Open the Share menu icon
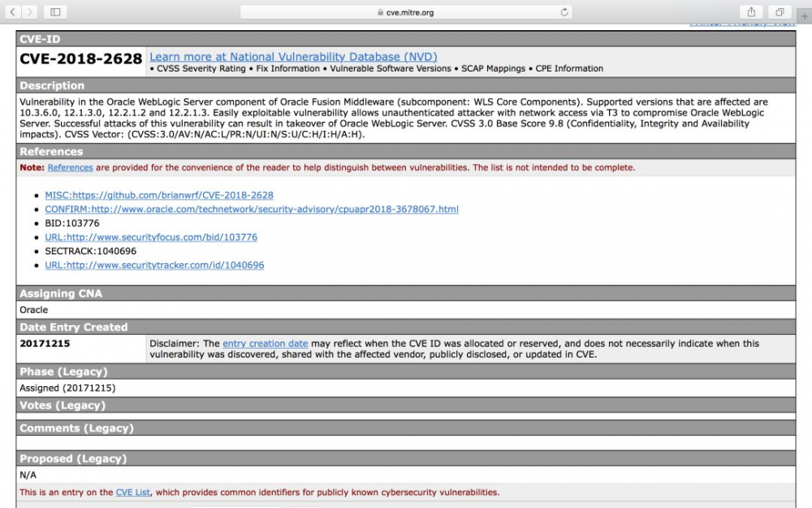 pyautogui.click(x=751, y=12)
